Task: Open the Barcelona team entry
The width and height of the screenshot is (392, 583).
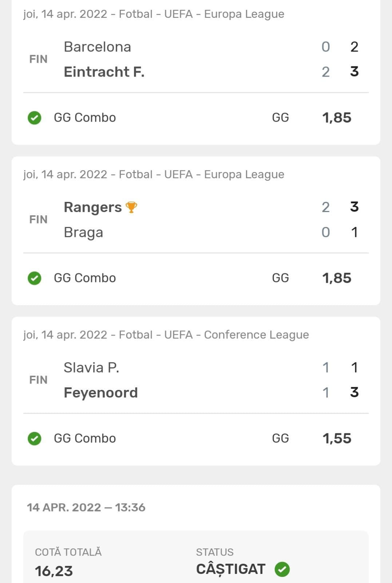Action: click(x=97, y=47)
